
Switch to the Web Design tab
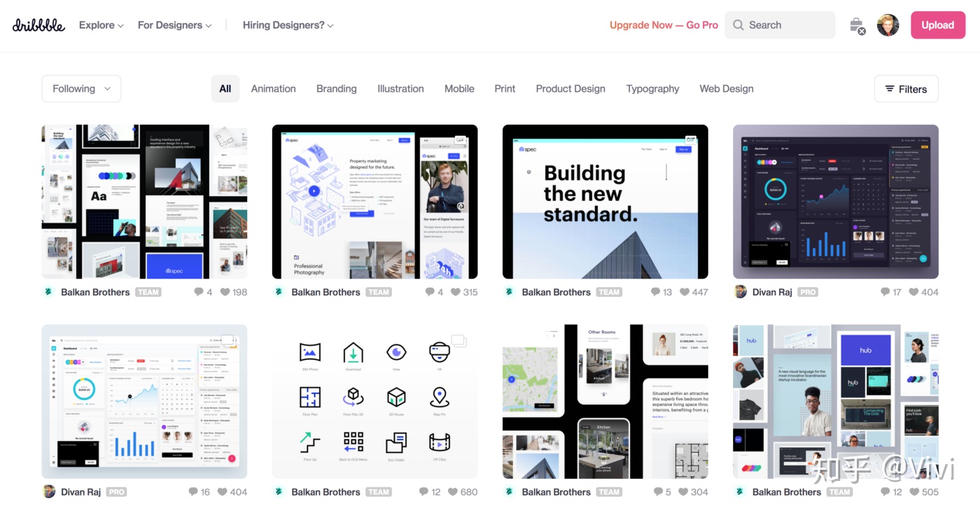click(726, 89)
